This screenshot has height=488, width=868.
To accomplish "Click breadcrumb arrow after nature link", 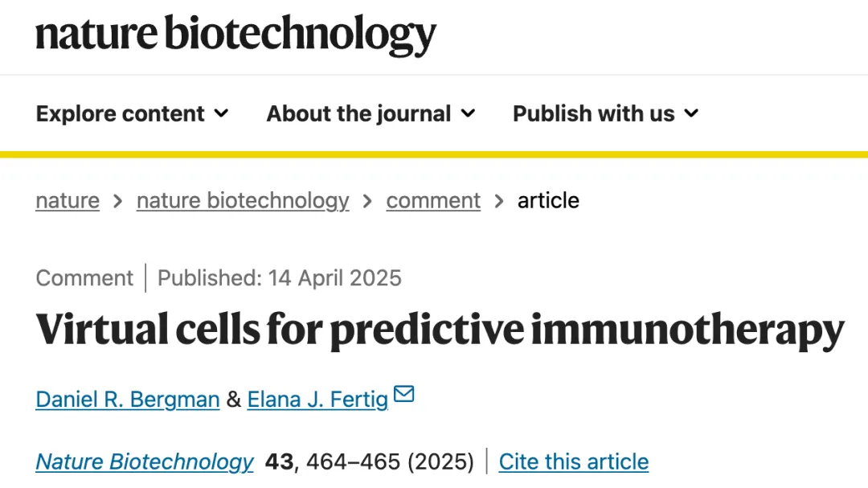I will coord(117,201).
